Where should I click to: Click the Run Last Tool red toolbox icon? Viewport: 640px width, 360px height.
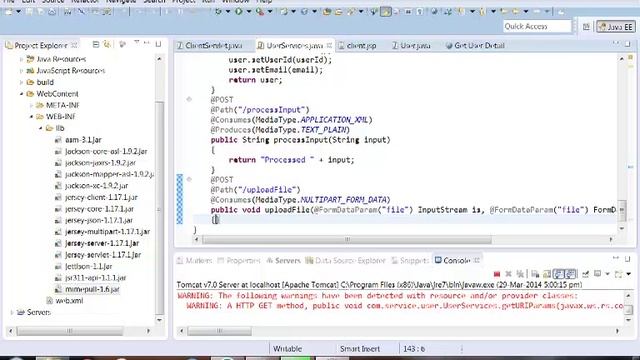[260, 11]
